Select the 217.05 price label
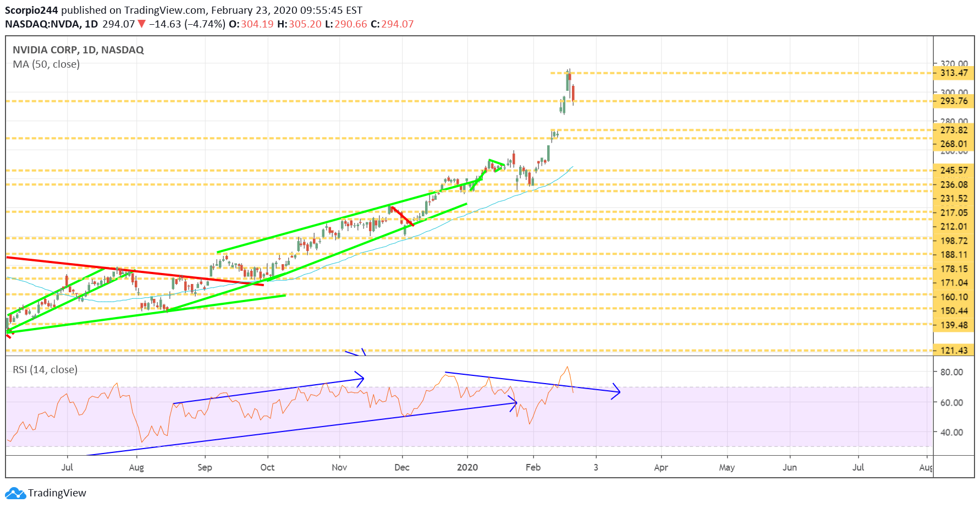This screenshot has height=508, width=980. coord(954,212)
